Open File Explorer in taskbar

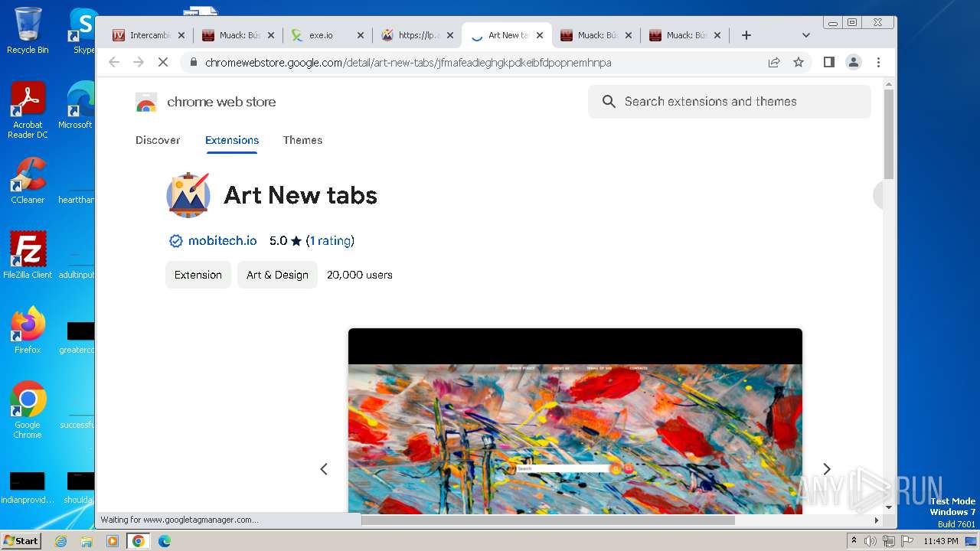[87, 541]
